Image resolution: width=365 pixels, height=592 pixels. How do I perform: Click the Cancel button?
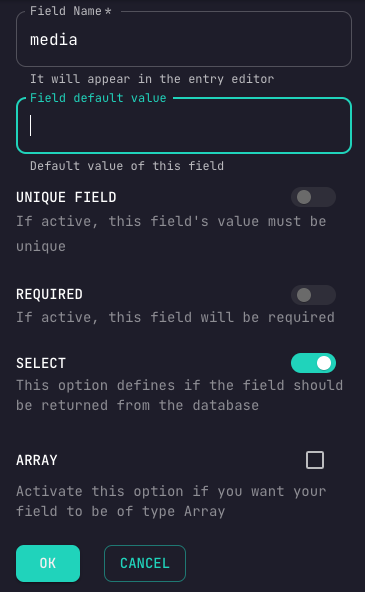coord(145,563)
